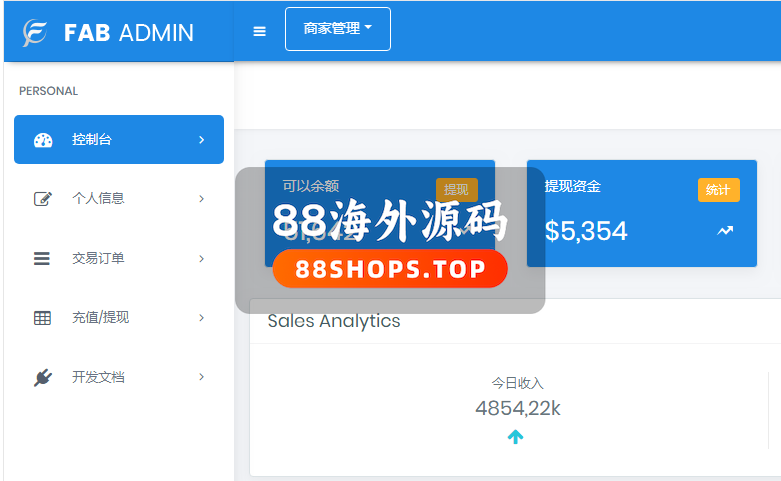781x481 pixels.
Task: Click the plug icon beside 开发文档
Action: click(42, 378)
